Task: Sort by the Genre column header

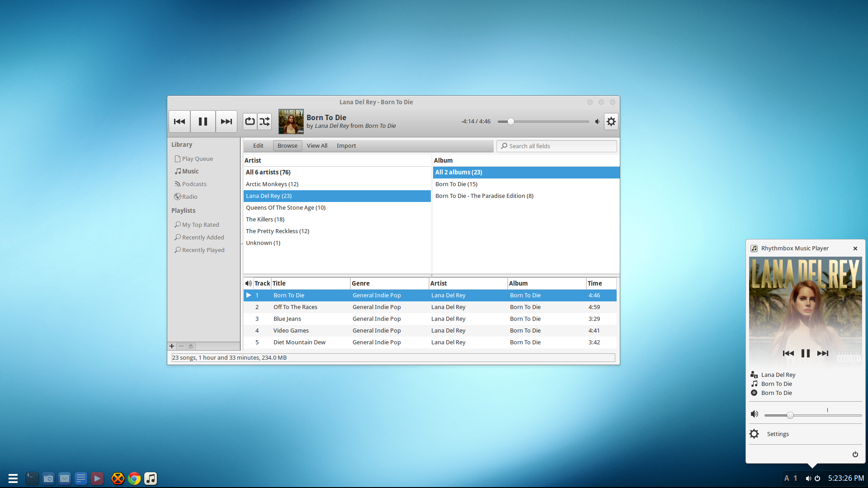Action: click(389, 283)
